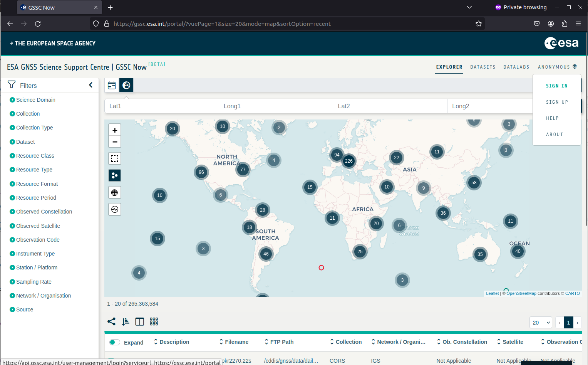Click the Lat1 input field
The image size is (588, 365).
pyautogui.click(x=162, y=106)
